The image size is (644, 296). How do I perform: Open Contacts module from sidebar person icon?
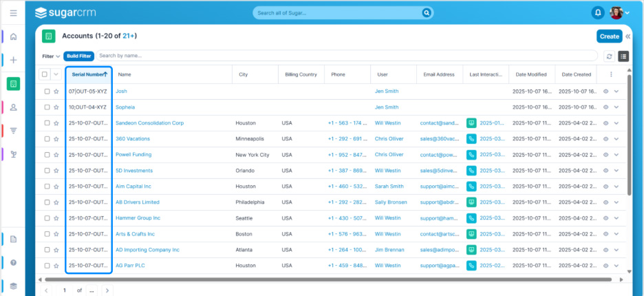pyautogui.click(x=13, y=107)
